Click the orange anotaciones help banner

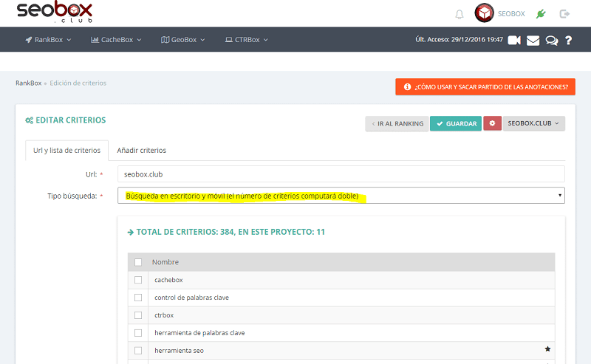485,87
